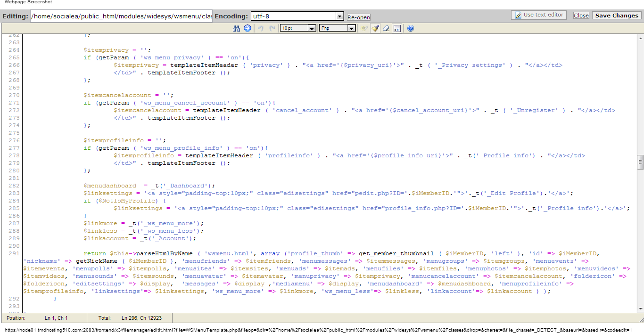Click the Re-open button
Viewport: 644px width, 333px height.
coord(359,17)
